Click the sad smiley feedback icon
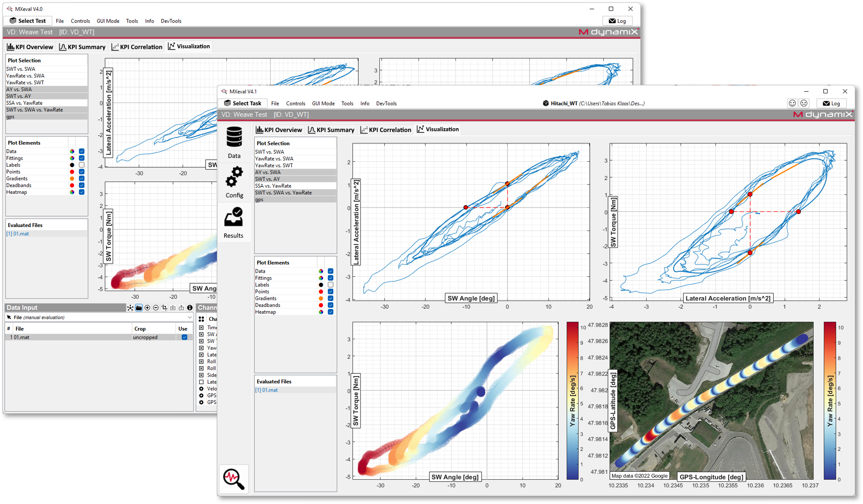The height and width of the screenshot is (504, 863). 804,103
